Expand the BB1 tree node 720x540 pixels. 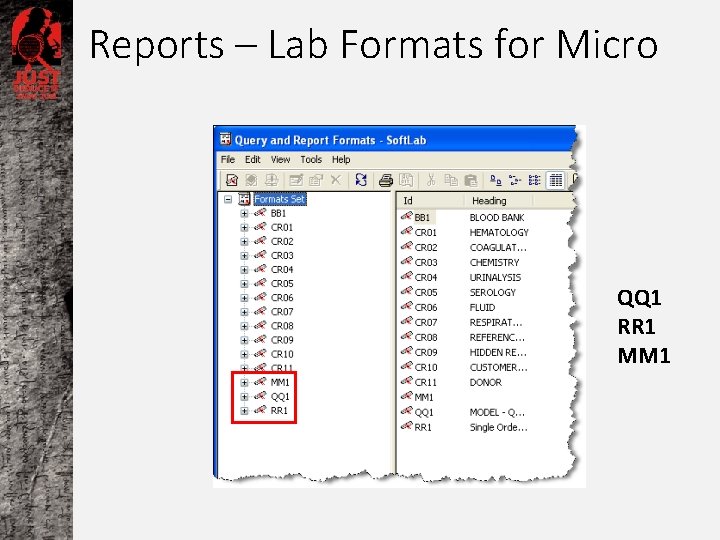click(x=244, y=214)
